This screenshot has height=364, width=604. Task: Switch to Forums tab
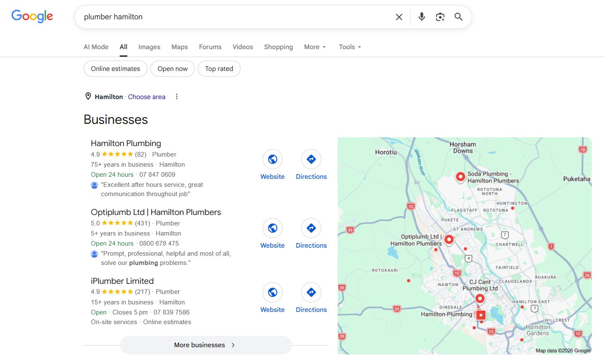tap(210, 47)
